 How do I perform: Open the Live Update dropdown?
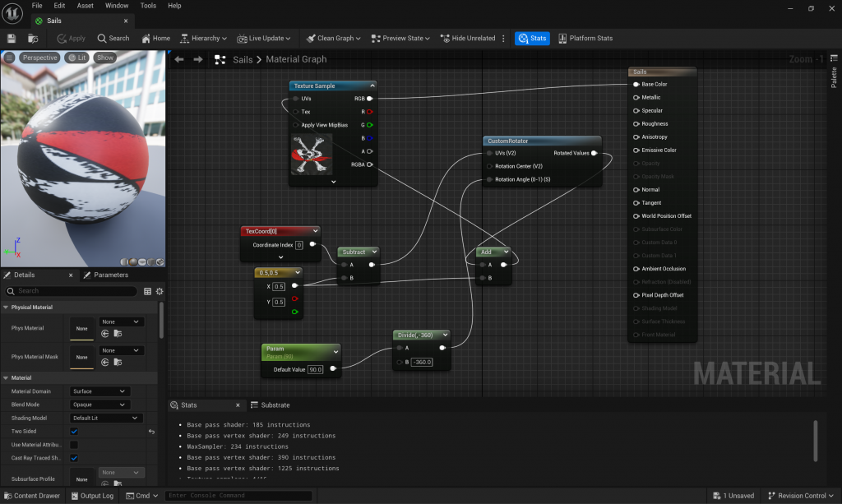pos(264,38)
